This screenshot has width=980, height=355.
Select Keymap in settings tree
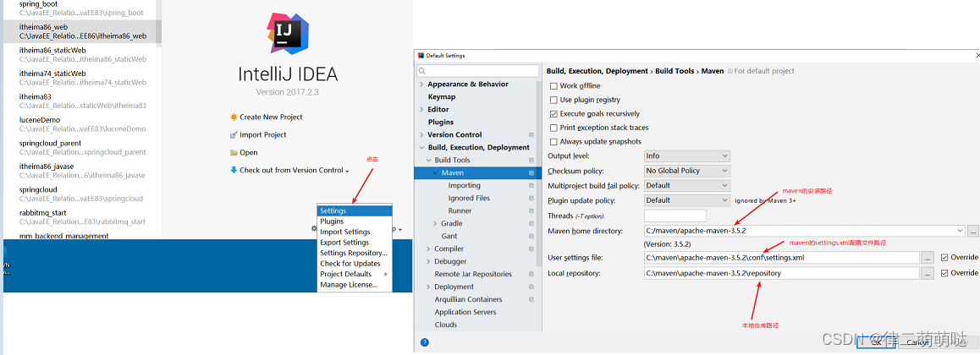(x=442, y=96)
